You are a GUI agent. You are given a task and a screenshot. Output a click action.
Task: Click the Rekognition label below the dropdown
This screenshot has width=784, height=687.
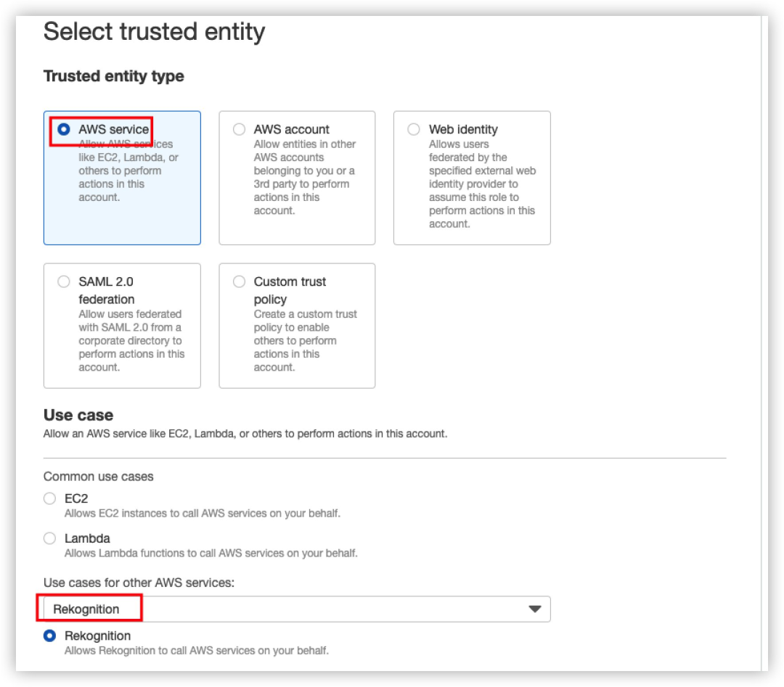(x=97, y=635)
